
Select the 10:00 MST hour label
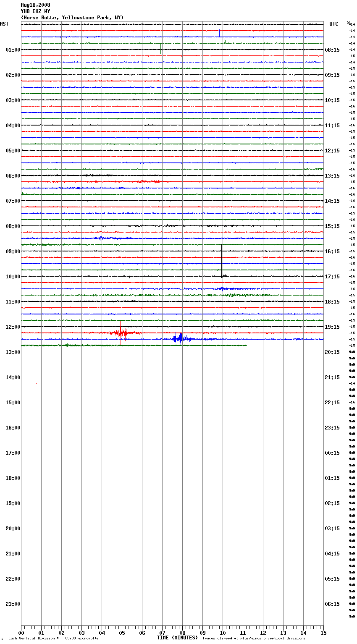pyautogui.click(x=13, y=277)
